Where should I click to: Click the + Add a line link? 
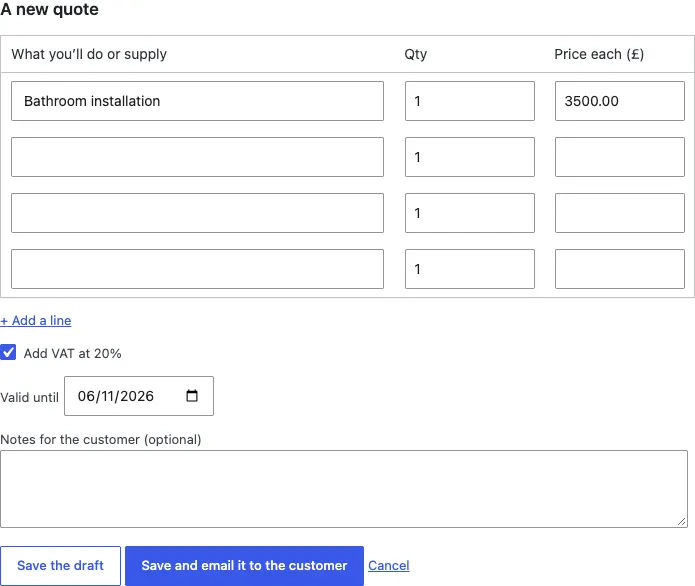35,320
